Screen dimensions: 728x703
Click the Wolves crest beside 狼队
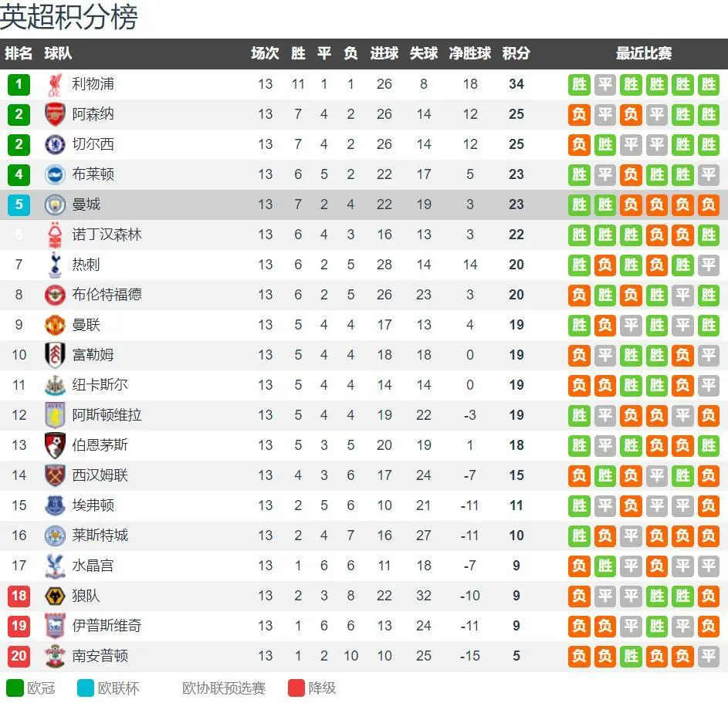(55, 596)
